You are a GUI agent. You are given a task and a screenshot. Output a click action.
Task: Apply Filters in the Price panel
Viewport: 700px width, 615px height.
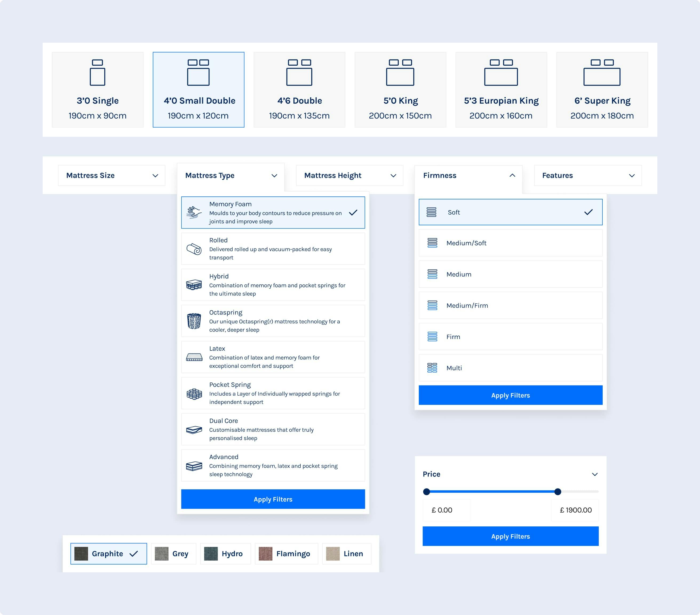coord(510,536)
